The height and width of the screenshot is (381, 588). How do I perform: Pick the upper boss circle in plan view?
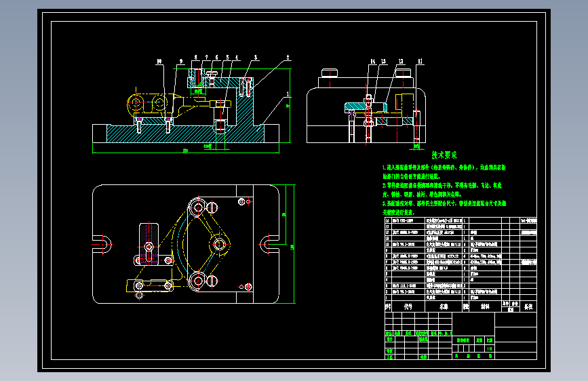click(197, 207)
